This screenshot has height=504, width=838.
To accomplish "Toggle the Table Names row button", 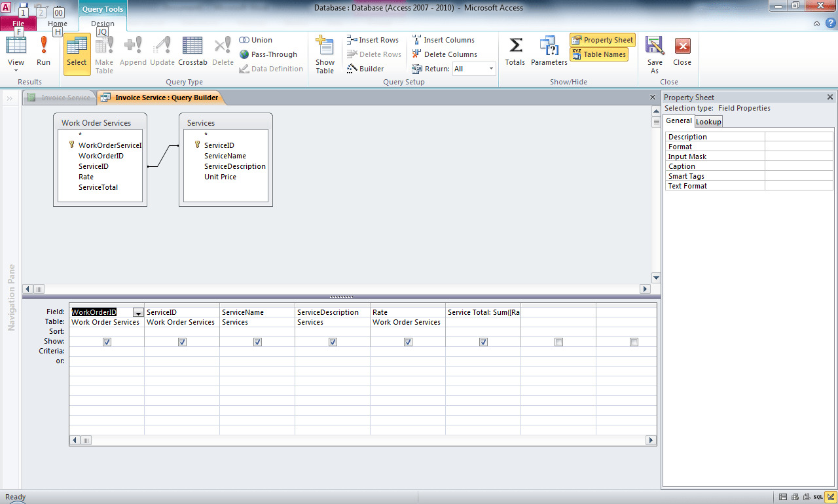I will 599,54.
